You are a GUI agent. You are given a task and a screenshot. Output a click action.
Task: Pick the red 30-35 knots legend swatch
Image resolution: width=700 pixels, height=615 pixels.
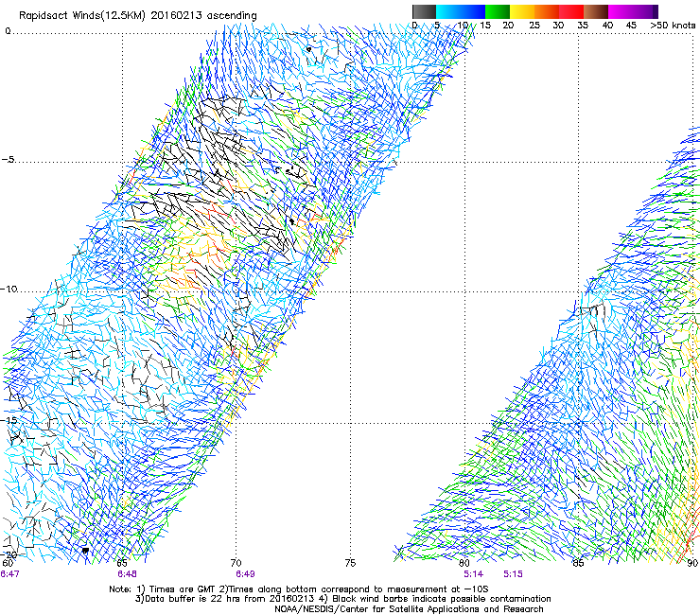pos(571,11)
